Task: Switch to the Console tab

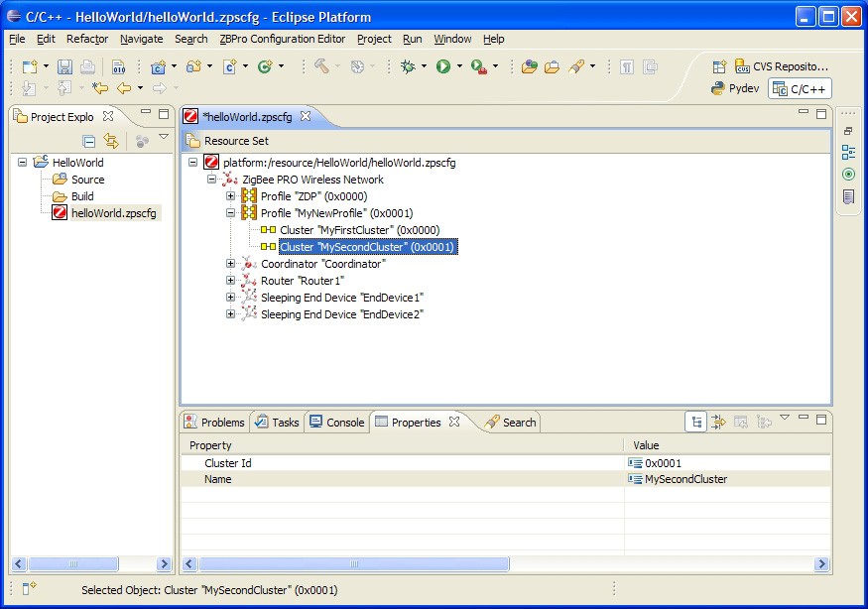Action: [336, 422]
